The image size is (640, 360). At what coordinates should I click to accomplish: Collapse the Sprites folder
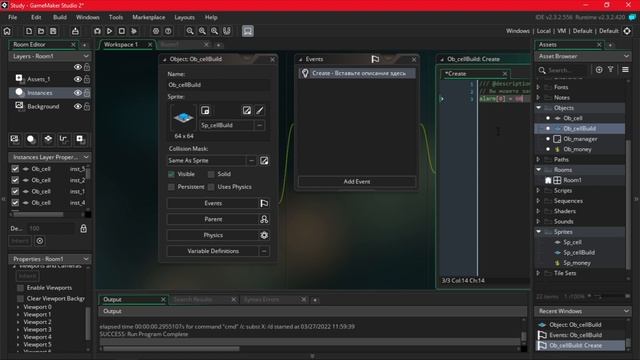click(538, 231)
